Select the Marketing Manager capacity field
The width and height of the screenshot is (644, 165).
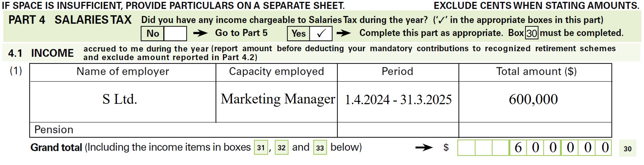pos(277,102)
